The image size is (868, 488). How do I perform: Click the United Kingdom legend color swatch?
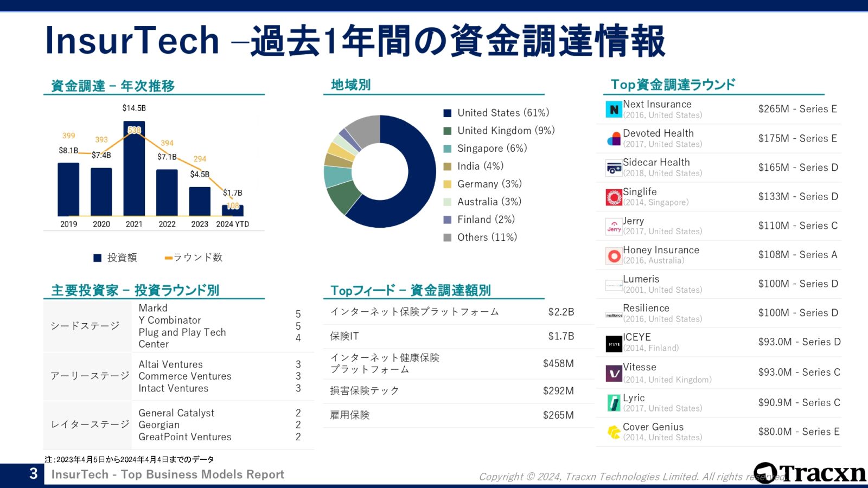coord(448,131)
